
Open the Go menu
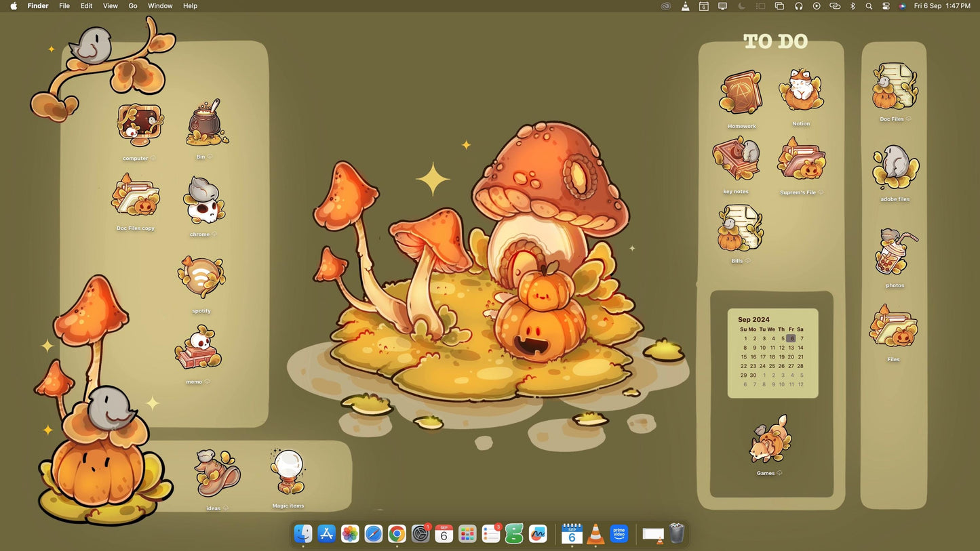pos(133,6)
